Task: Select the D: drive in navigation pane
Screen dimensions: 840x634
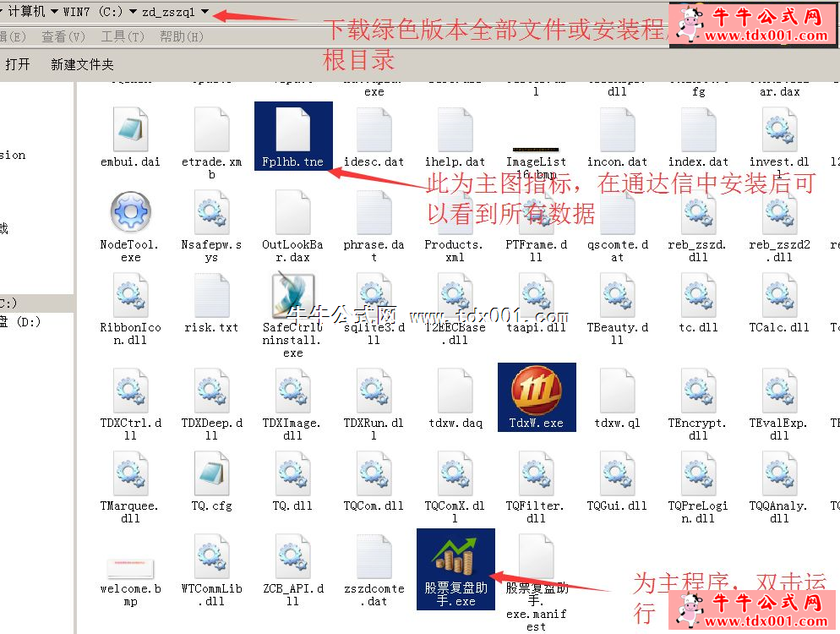Action: pyautogui.click(x=21, y=322)
